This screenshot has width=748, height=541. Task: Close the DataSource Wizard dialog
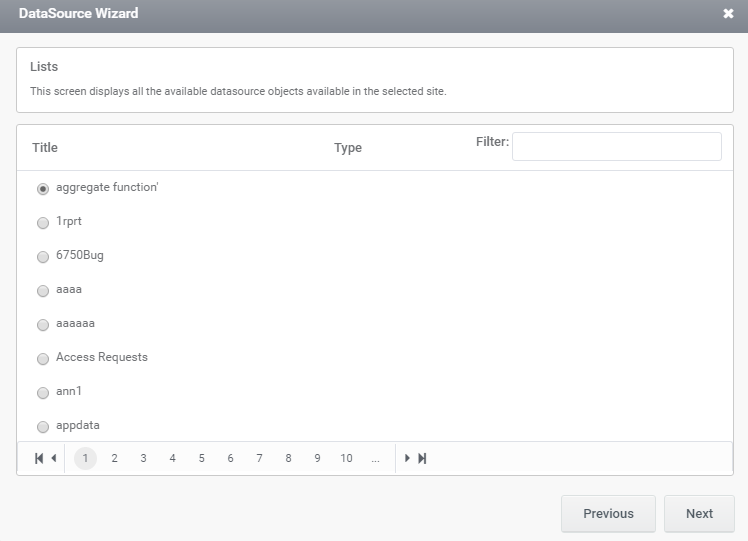click(x=728, y=13)
